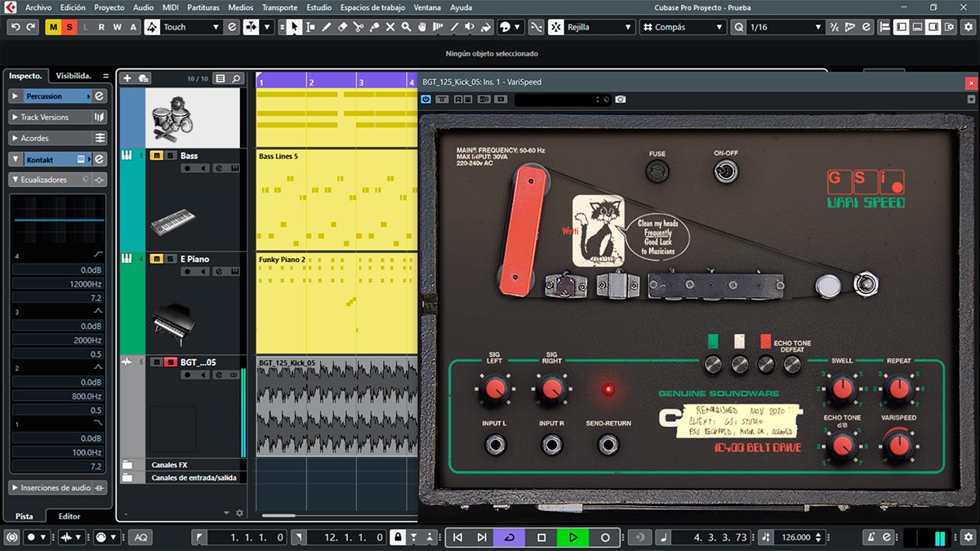Click the Record transport button
Screen dimensions: 980x551
tap(605, 537)
